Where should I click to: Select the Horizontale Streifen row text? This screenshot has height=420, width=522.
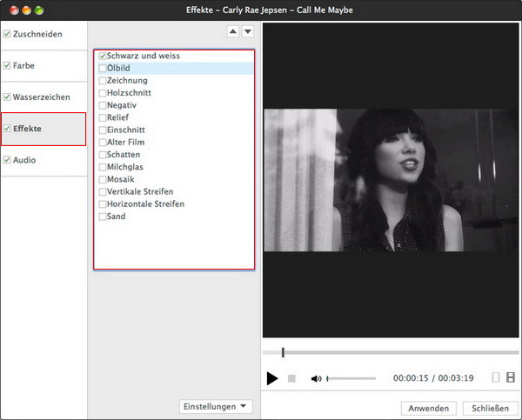(145, 204)
